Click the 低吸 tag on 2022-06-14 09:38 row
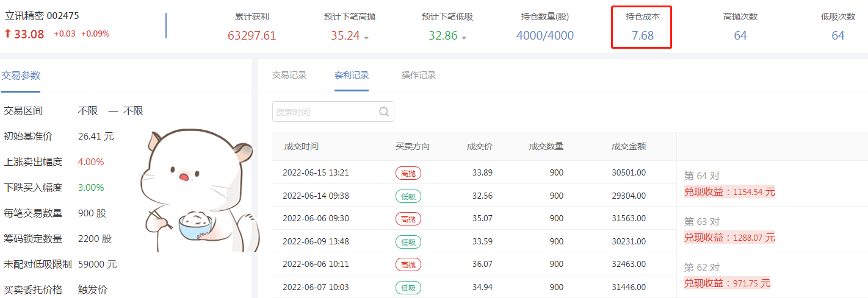Image resolution: width=868 pixels, height=298 pixels. pyautogui.click(x=408, y=196)
